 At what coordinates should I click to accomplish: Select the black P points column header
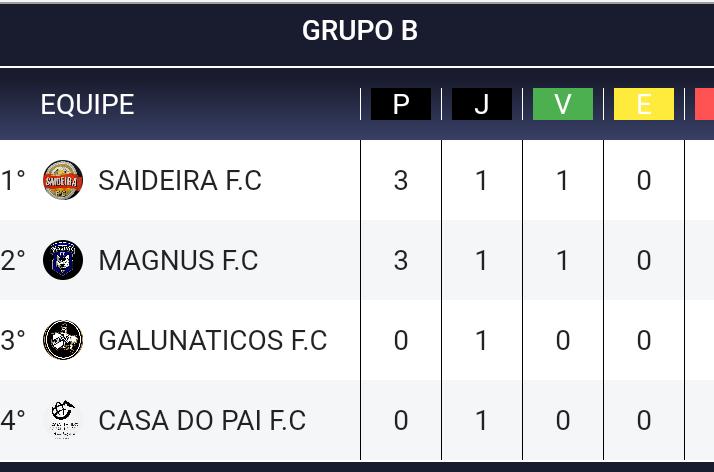(x=401, y=104)
